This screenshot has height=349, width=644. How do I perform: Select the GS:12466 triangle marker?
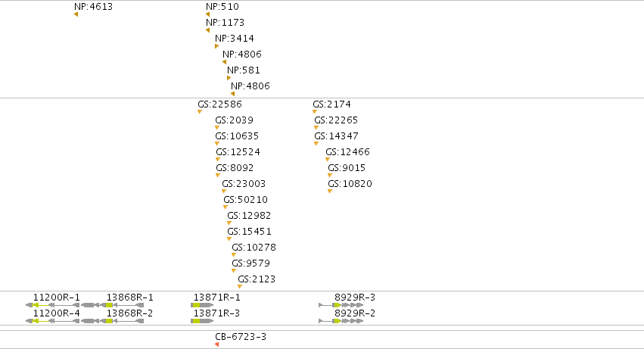pyautogui.click(x=328, y=160)
